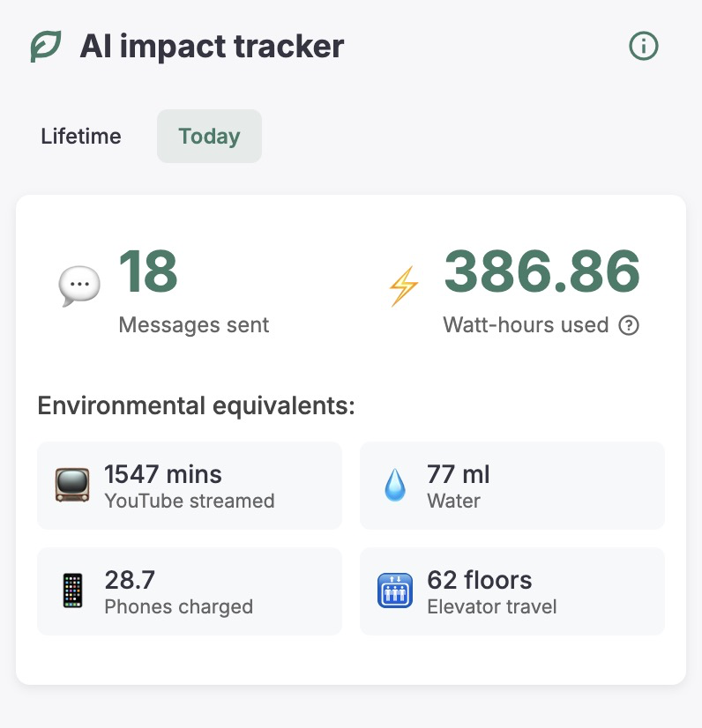Click the 62 floors value
The height and width of the screenshot is (728, 702).
[x=480, y=580]
